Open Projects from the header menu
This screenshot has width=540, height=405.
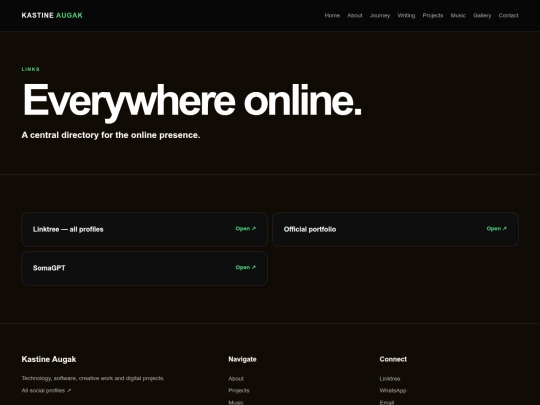(x=433, y=15)
